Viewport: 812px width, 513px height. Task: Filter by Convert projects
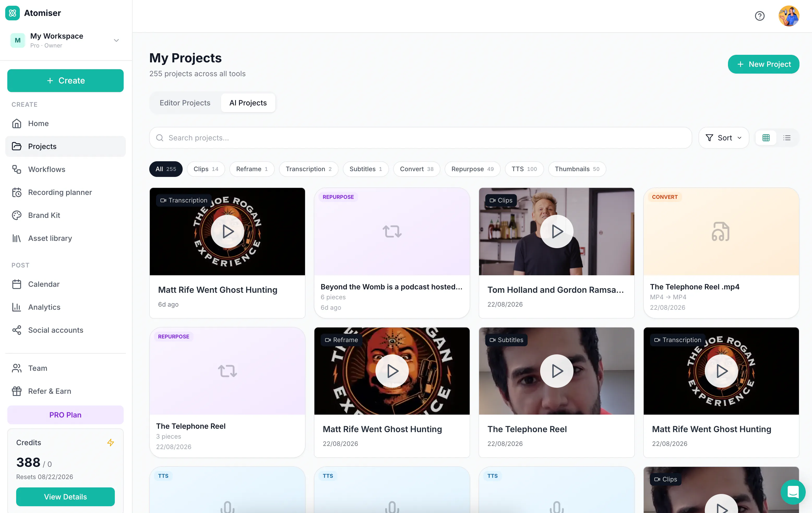tap(416, 169)
